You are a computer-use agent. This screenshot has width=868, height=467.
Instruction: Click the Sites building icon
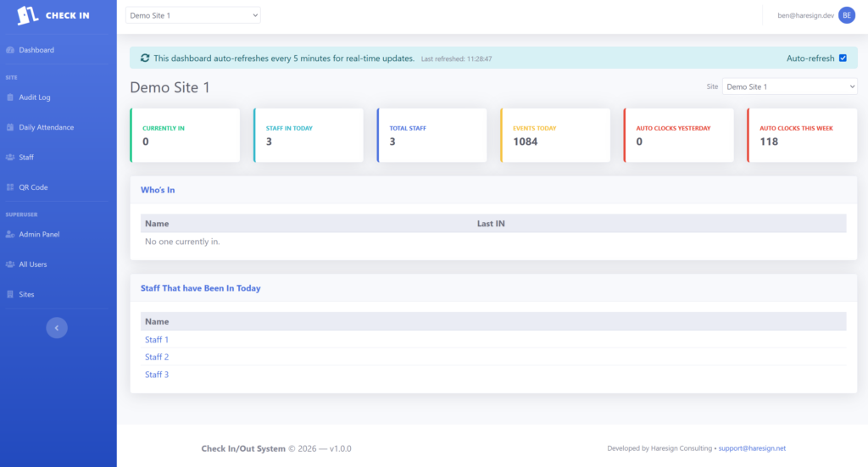tap(10, 294)
